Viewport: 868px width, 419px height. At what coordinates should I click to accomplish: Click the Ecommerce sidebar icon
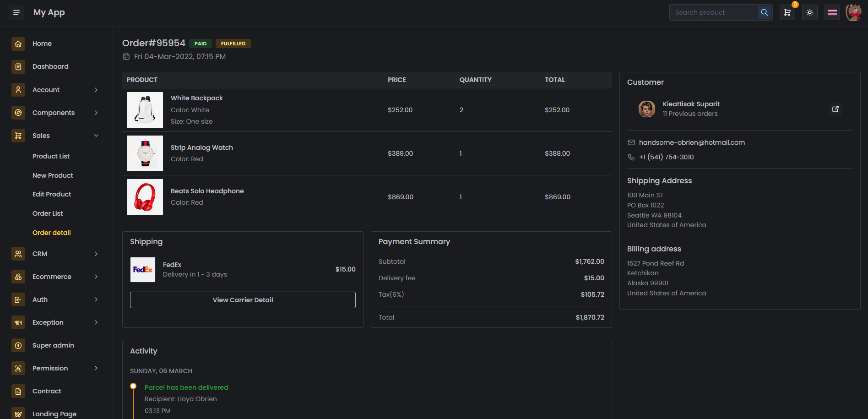tap(18, 277)
